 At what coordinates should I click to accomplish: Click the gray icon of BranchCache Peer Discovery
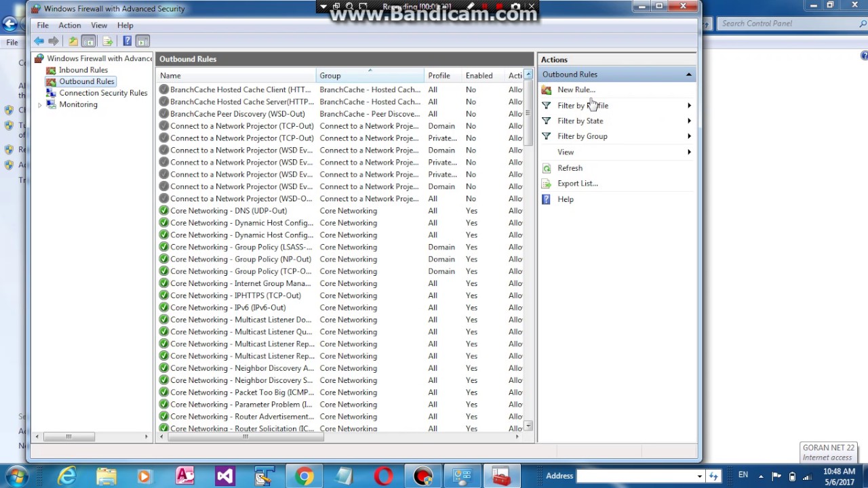point(163,114)
